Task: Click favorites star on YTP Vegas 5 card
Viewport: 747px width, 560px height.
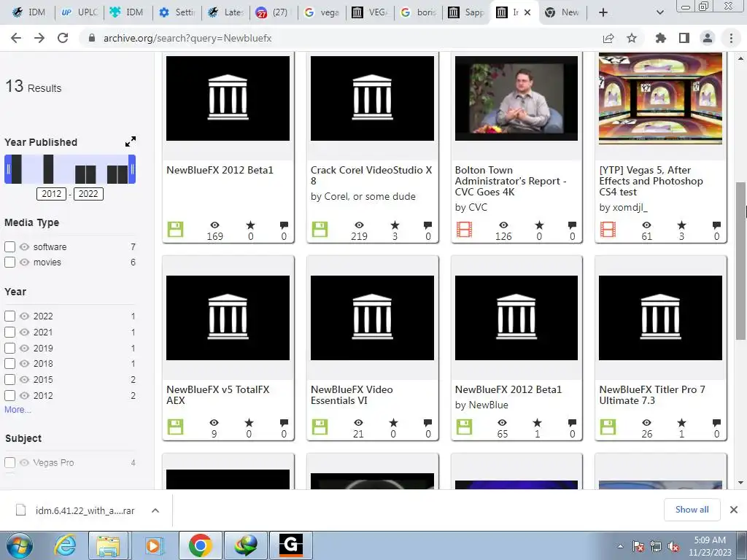Action: tap(681, 225)
